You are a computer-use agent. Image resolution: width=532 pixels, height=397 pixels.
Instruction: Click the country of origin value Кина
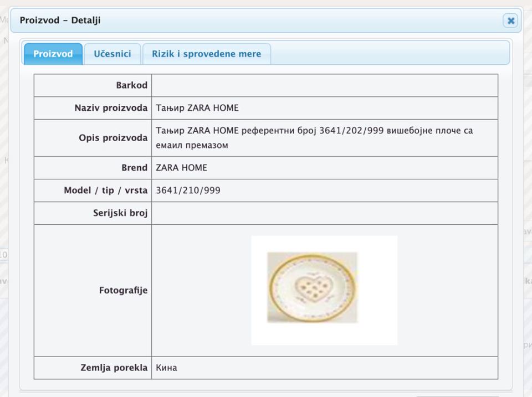166,368
